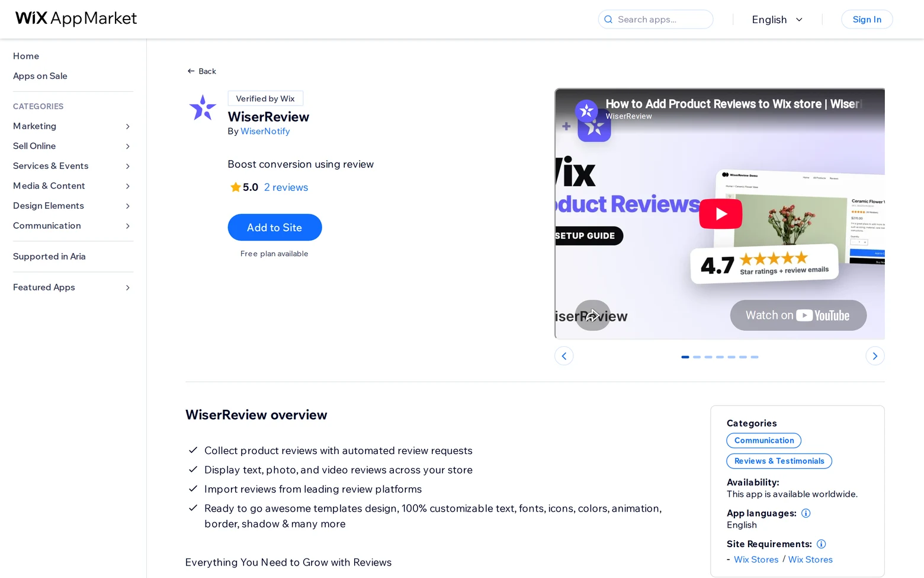Viewport: 924px width, 578px height.
Task: Open Apps on Sale in sidebar
Action: (x=40, y=76)
